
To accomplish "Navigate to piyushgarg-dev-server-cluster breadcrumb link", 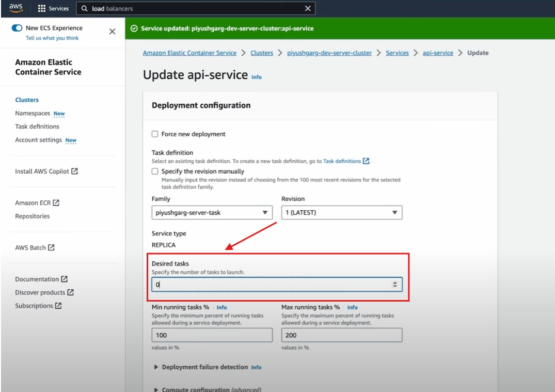I will coord(329,53).
